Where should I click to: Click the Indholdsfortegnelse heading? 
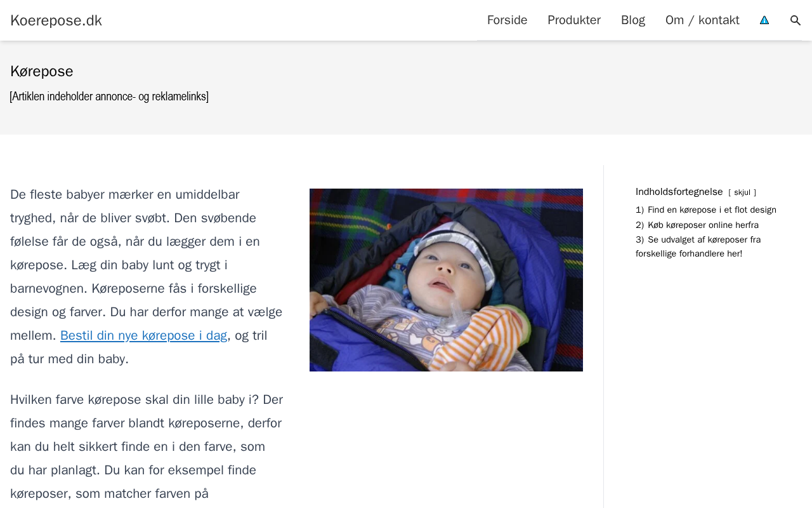pyautogui.click(x=679, y=192)
